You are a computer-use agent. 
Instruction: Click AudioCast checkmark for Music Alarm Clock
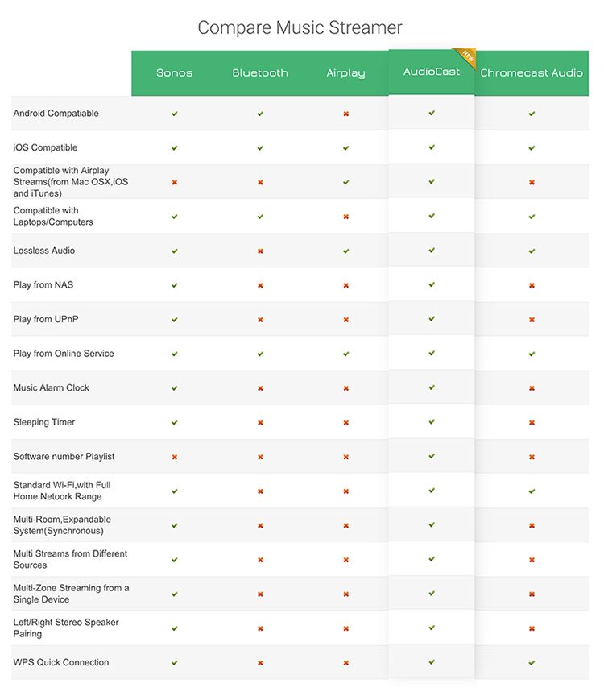pos(432,387)
